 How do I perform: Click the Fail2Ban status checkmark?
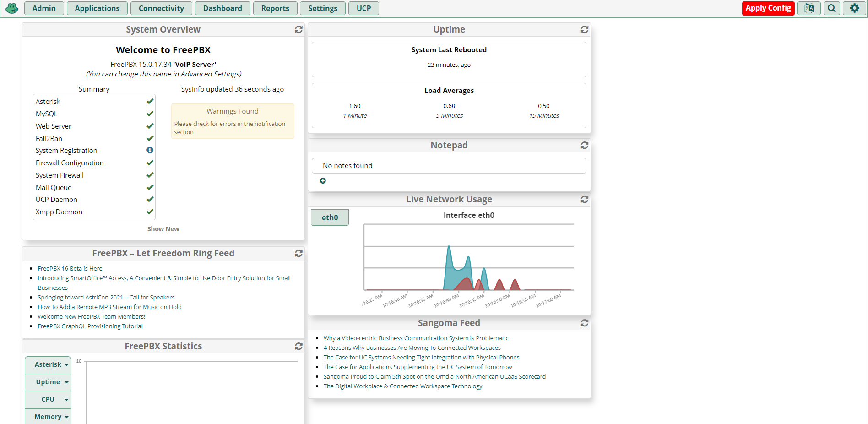[150, 138]
